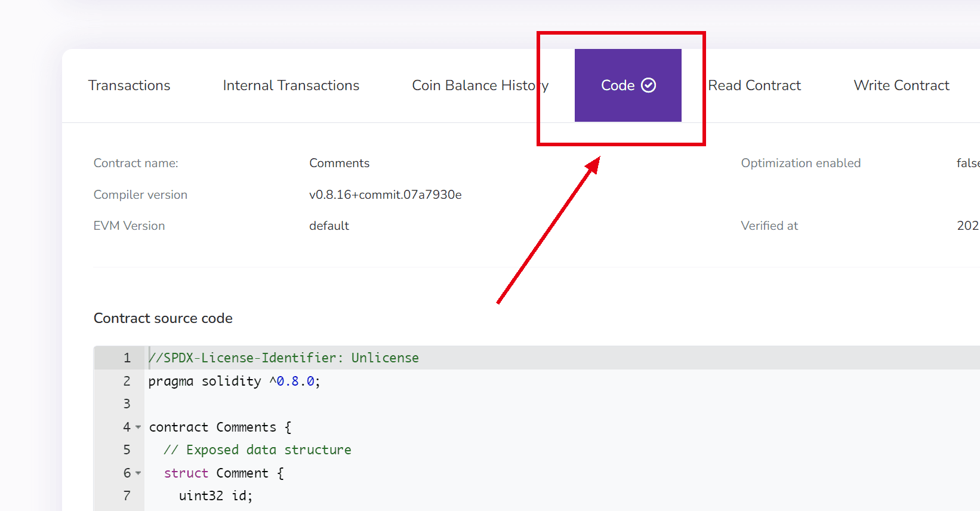Open the Transactions tab
The image size is (980, 511).
tap(129, 85)
